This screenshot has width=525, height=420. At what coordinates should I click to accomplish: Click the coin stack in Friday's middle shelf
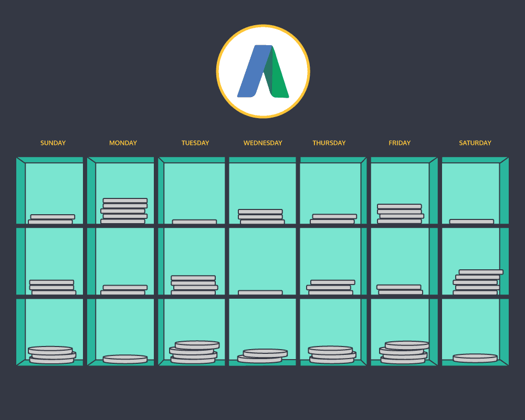[x=400, y=290]
